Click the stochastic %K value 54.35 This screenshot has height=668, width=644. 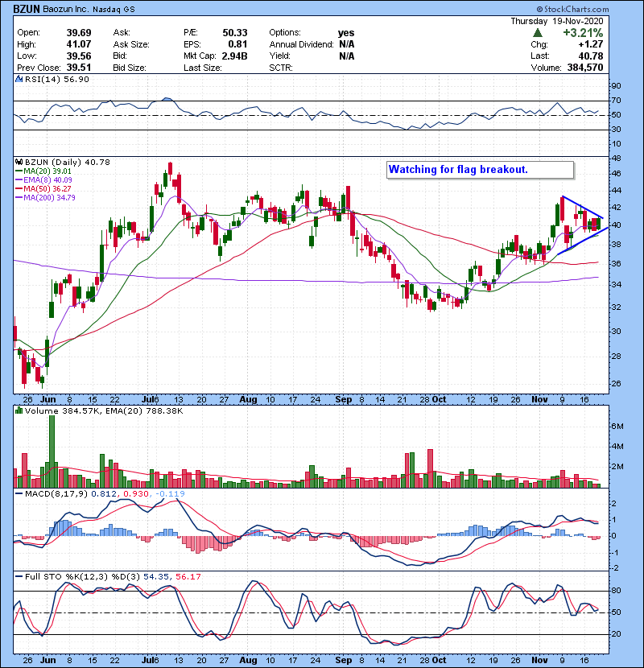(156, 576)
